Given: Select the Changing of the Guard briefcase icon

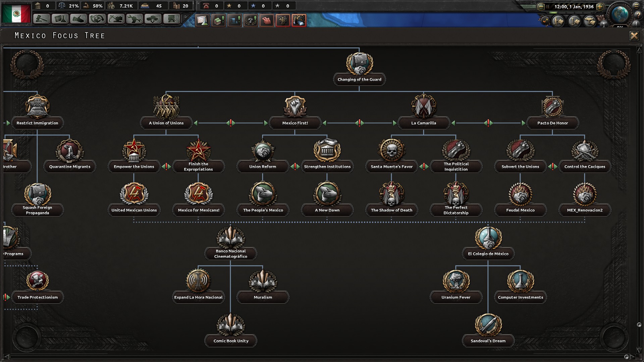Looking at the screenshot, I should [x=359, y=63].
